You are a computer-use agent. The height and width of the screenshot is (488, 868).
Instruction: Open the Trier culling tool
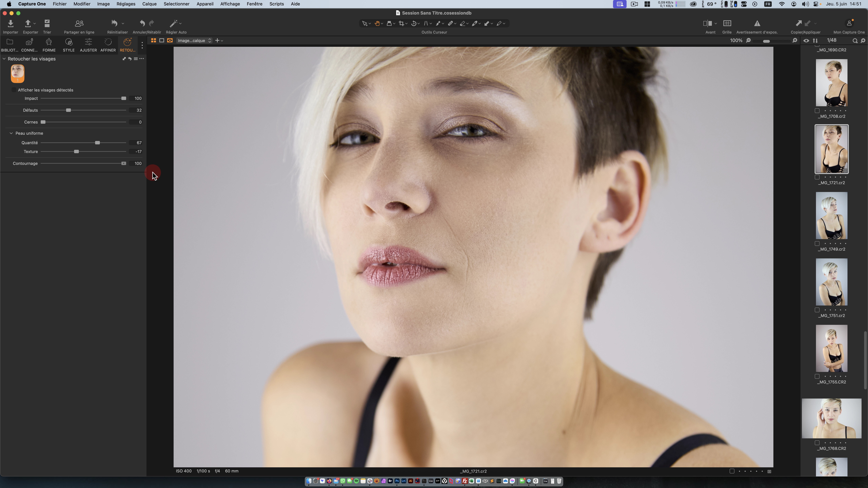47,23
